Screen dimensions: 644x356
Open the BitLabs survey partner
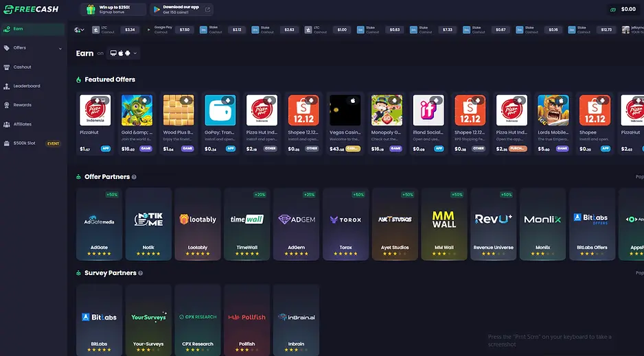point(99,320)
